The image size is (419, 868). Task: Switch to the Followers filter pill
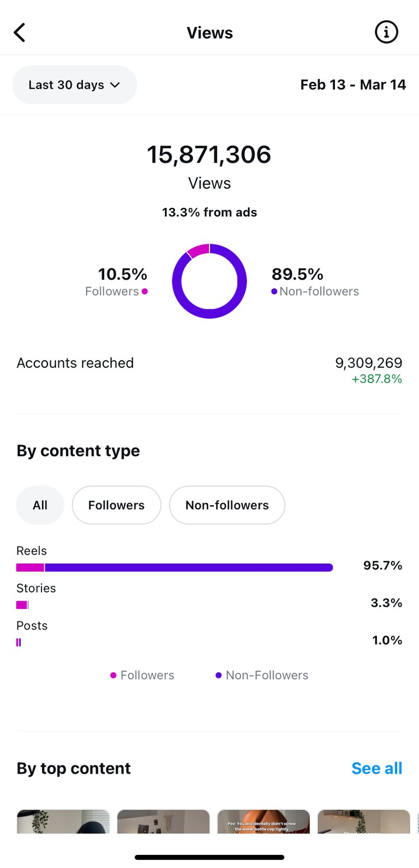tap(117, 505)
